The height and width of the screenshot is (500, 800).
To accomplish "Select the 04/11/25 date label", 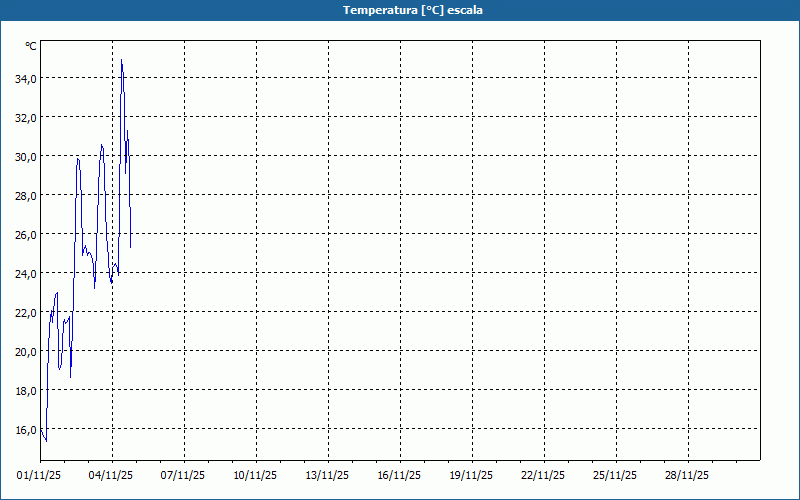I will coord(112,475).
